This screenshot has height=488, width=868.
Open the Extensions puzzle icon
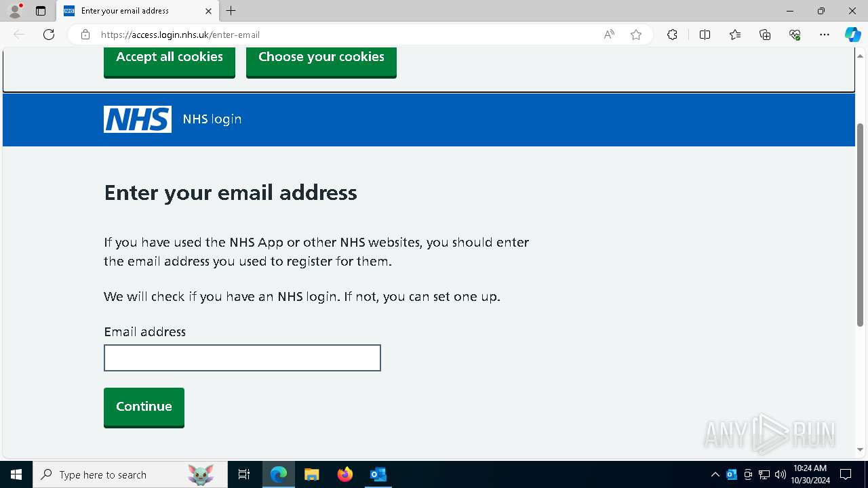coord(672,35)
